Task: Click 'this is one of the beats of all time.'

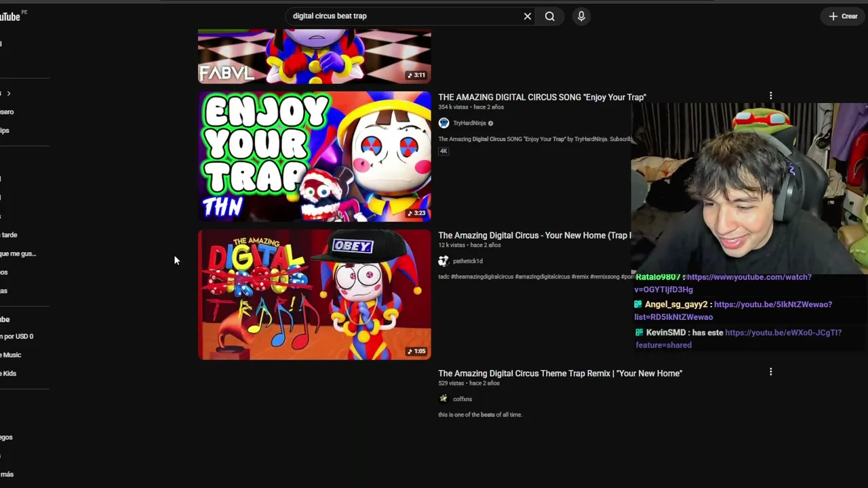Action: coord(480,415)
